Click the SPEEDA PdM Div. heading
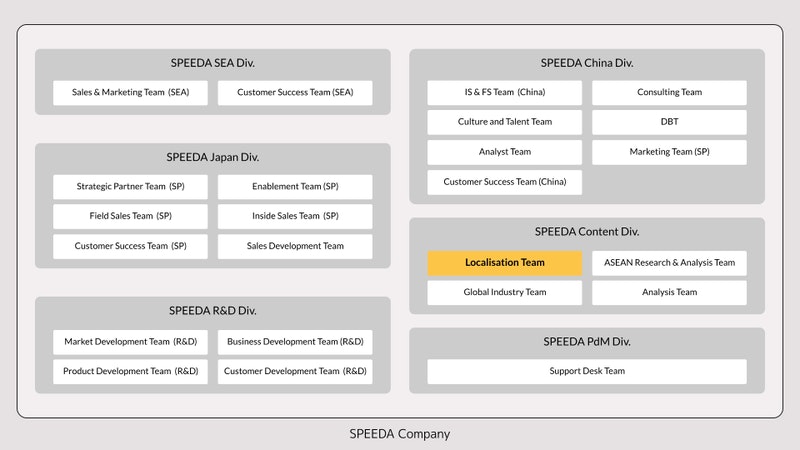The width and height of the screenshot is (800, 450). 587,342
